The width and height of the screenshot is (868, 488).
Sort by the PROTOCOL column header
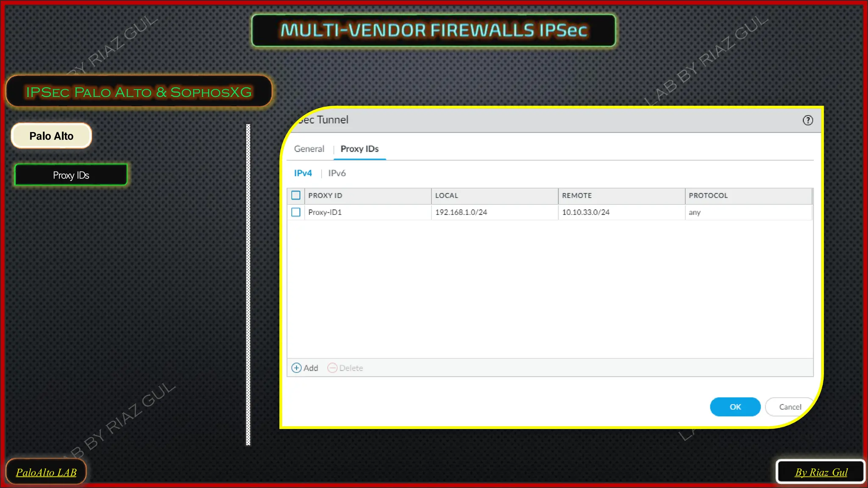[x=748, y=195]
